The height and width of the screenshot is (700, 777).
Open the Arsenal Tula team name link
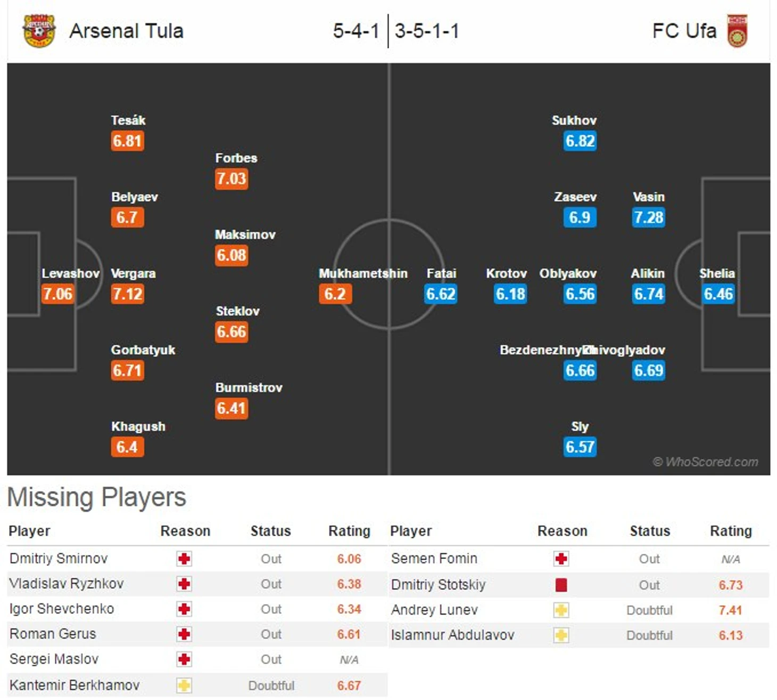click(x=127, y=31)
